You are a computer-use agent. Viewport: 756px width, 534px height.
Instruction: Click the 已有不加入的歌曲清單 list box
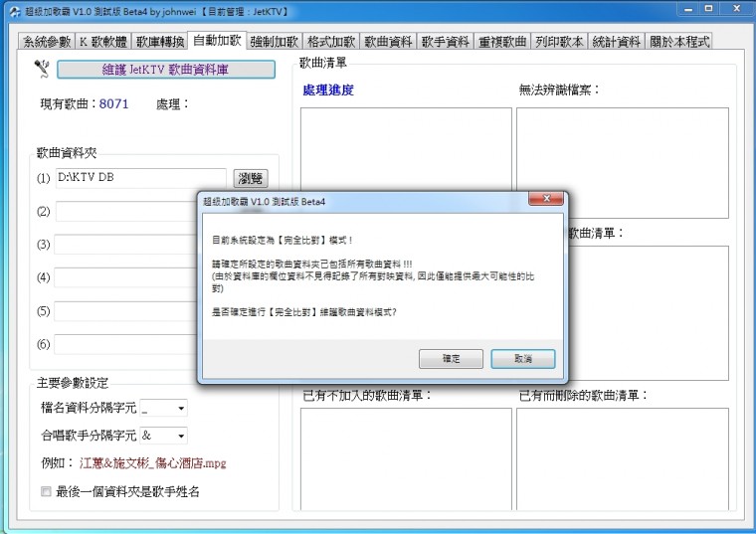[x=406, y=458]
